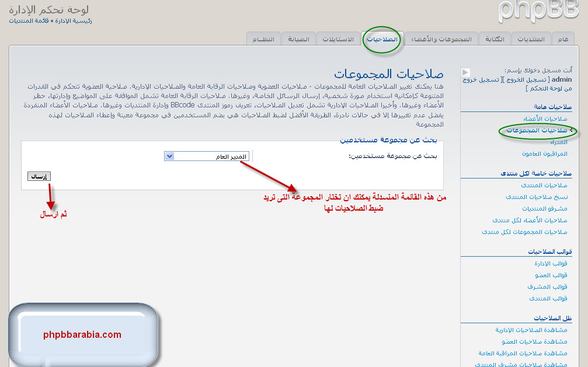
Task: Click the رئيسية الإدارة link at top
Action: tap(73, 21)
